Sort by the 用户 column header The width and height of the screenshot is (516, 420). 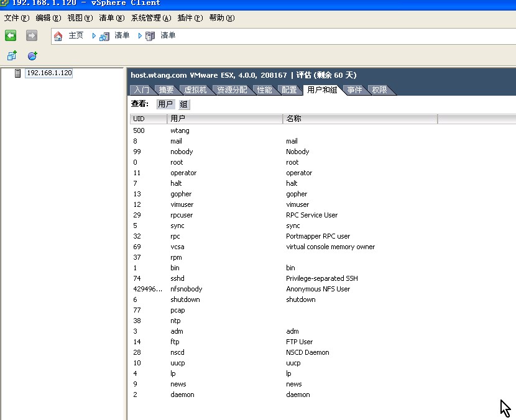click(225, 119)
